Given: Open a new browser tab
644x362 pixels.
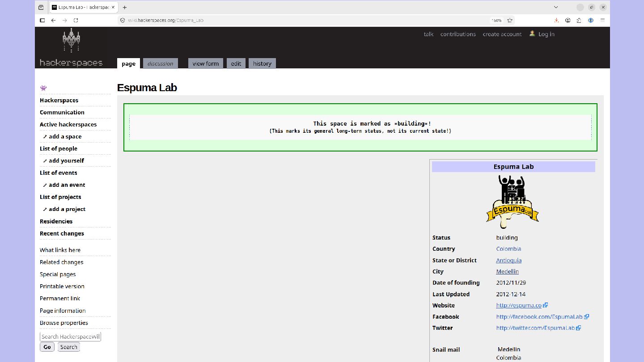Looking at the screenshot, I should (125, 7).
